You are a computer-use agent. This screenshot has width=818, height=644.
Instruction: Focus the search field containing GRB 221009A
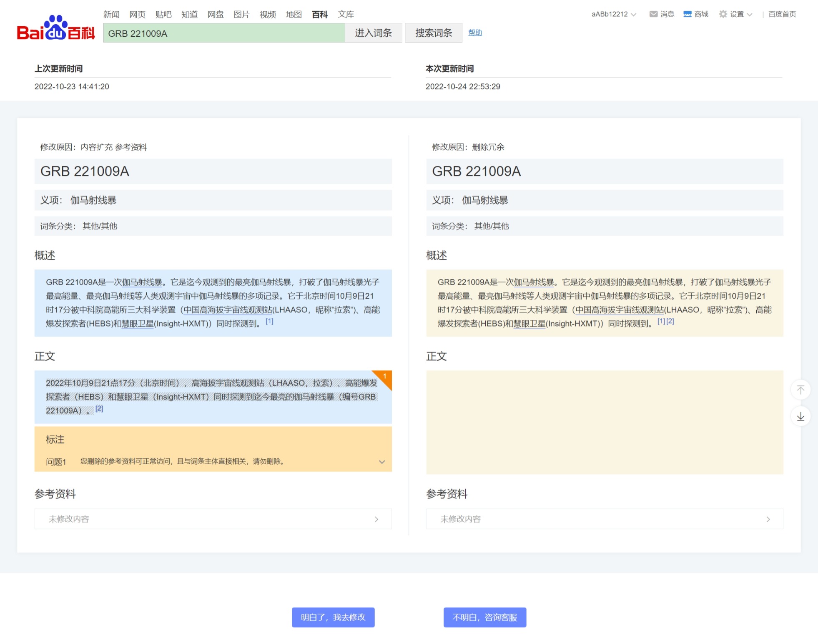tap(224, 33)
